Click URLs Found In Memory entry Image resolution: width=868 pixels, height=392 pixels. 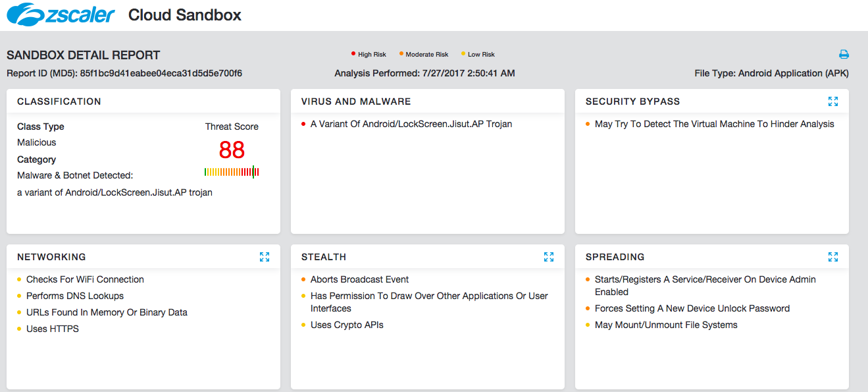click(107, 312)
